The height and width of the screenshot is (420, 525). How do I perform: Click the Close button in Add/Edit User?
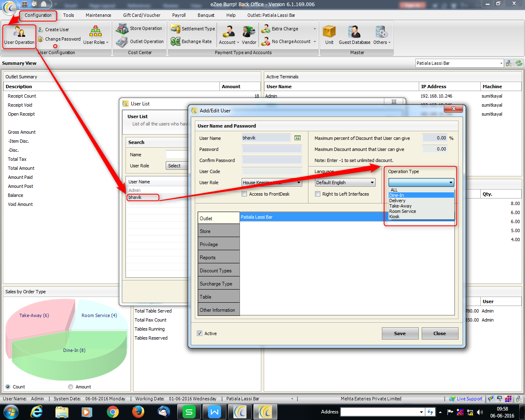(440, 333)
